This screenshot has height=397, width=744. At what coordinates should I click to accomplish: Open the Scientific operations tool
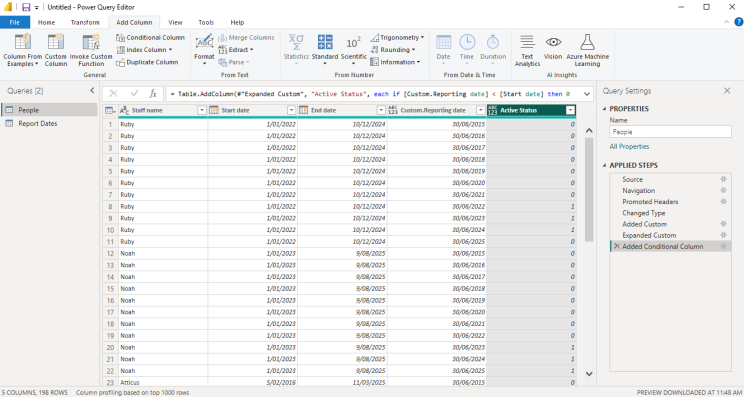pyautogui.click(x=353, y=50)
